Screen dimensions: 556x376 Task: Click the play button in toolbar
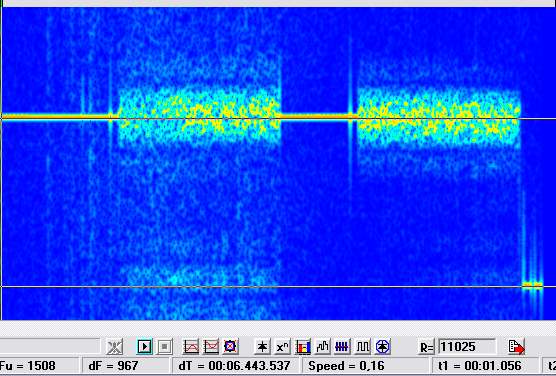click(x=144, y=346)
